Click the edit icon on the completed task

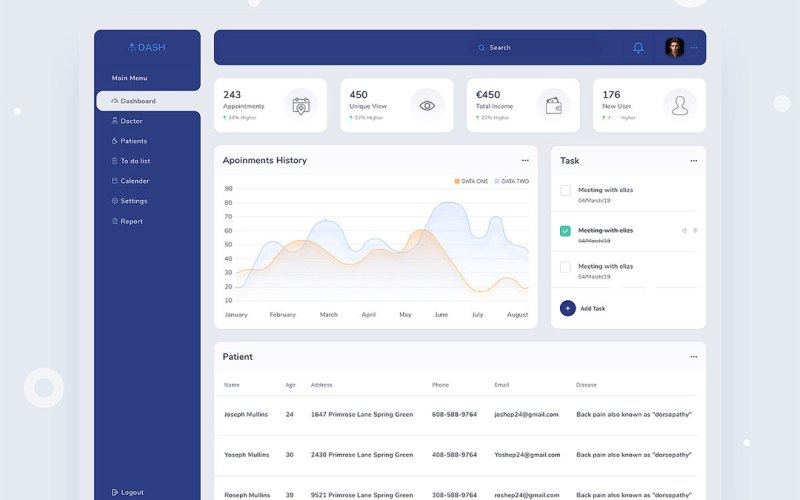pyautogui.click(x=684, y=231)
